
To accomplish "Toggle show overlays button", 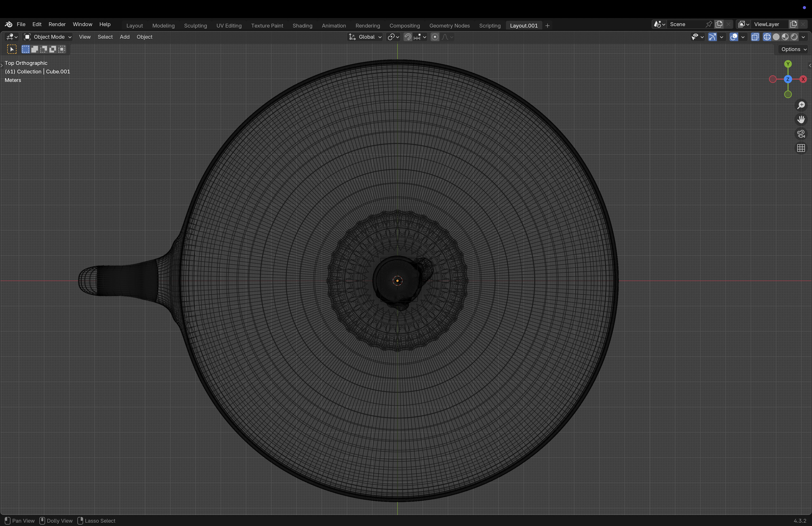I will 733,37.
